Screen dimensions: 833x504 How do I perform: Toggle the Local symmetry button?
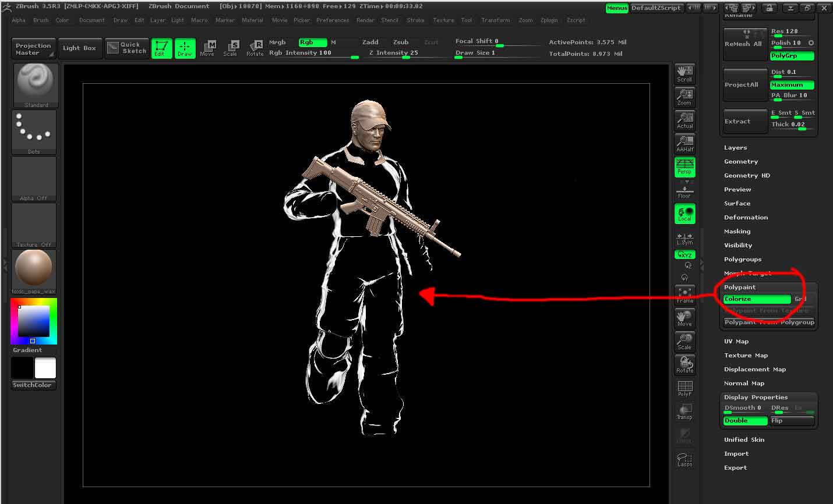(685, 214)
